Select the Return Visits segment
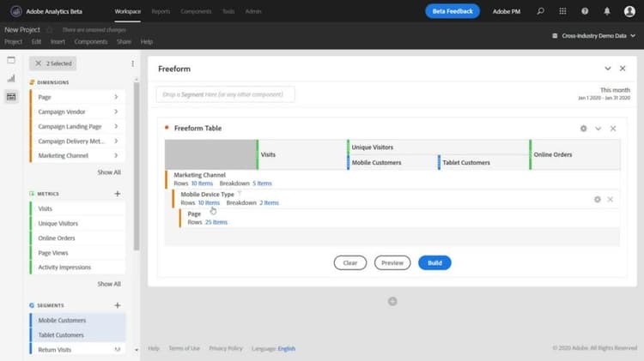 pyautogui.click(x=78, y=350)
